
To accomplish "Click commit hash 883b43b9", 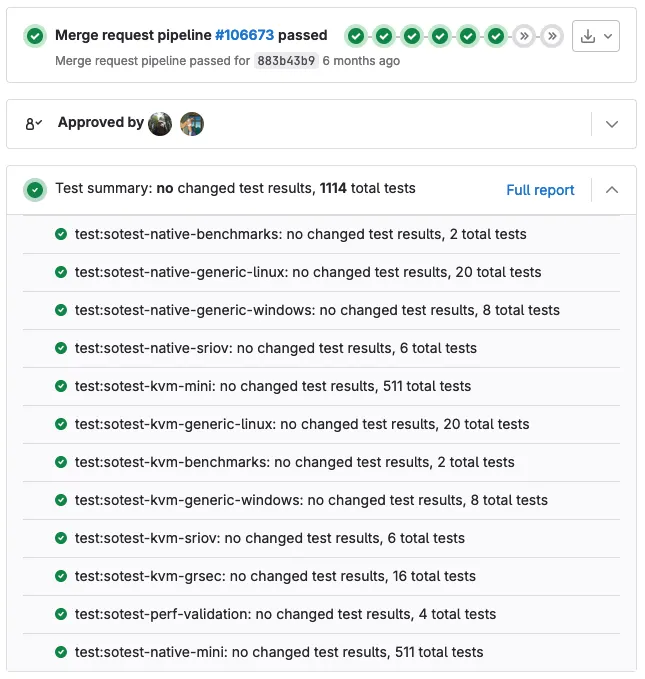I will [286, 61].
